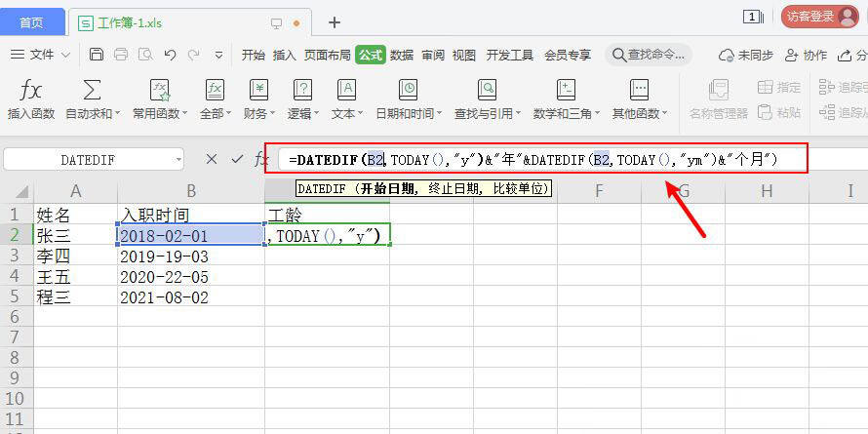Select header cell 工龄
This screenshot has width=868, height=434.
pyautogui.click(x=327, y=215)
